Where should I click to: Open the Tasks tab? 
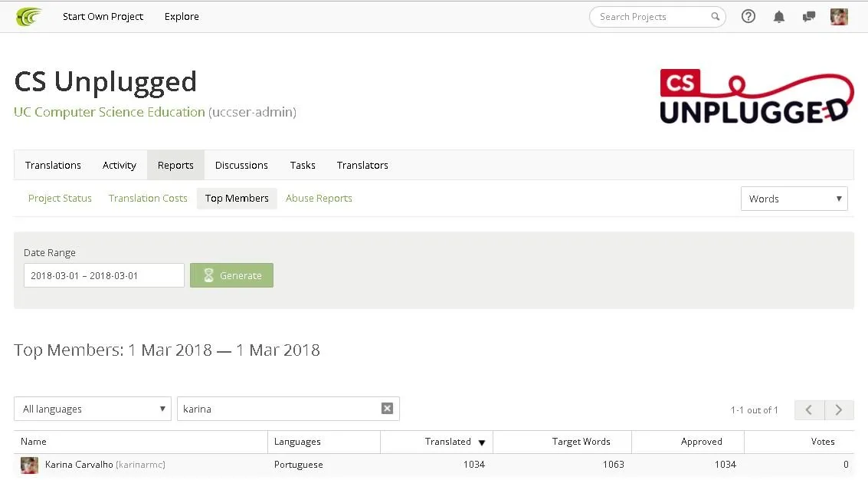[x=303, y=165]
